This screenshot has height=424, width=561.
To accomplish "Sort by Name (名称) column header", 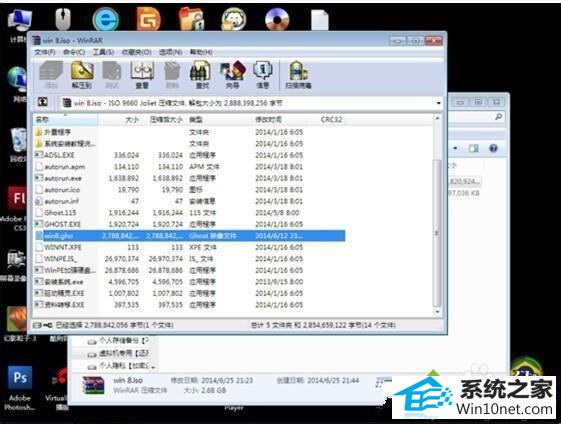I will click(x=65, y=120).
